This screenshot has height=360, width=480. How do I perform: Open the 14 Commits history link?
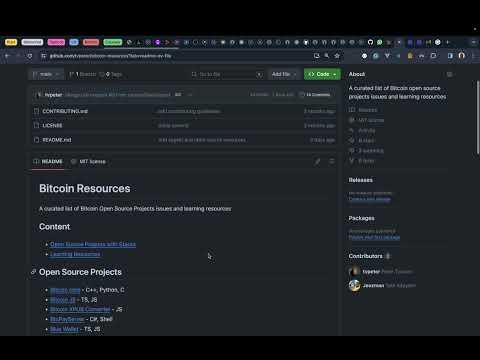(315, 95)
